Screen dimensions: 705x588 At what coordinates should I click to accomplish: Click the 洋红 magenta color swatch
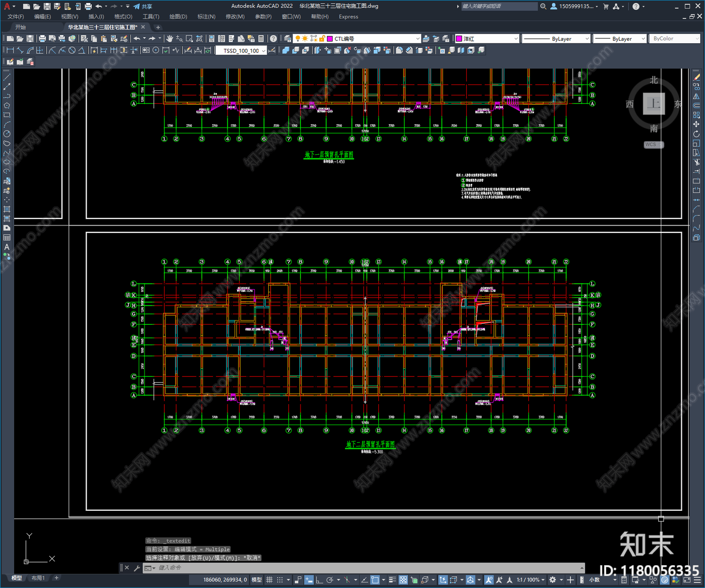(x=459, y=39)
